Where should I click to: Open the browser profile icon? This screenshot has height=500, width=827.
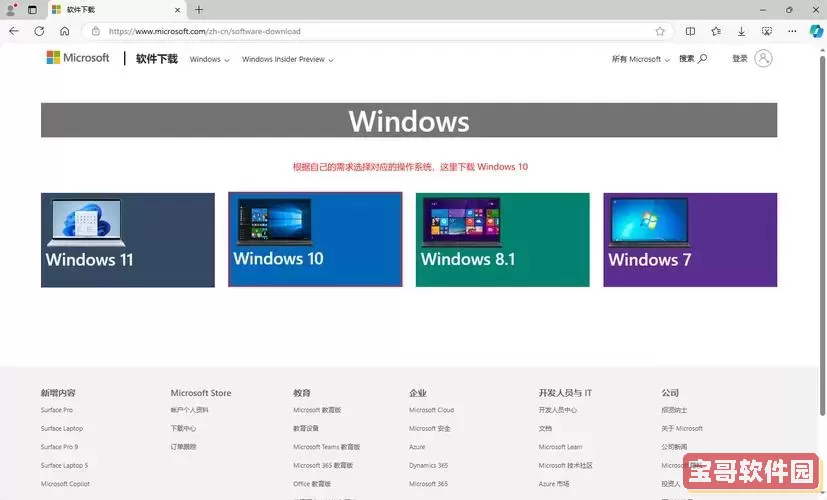(12, 9)
